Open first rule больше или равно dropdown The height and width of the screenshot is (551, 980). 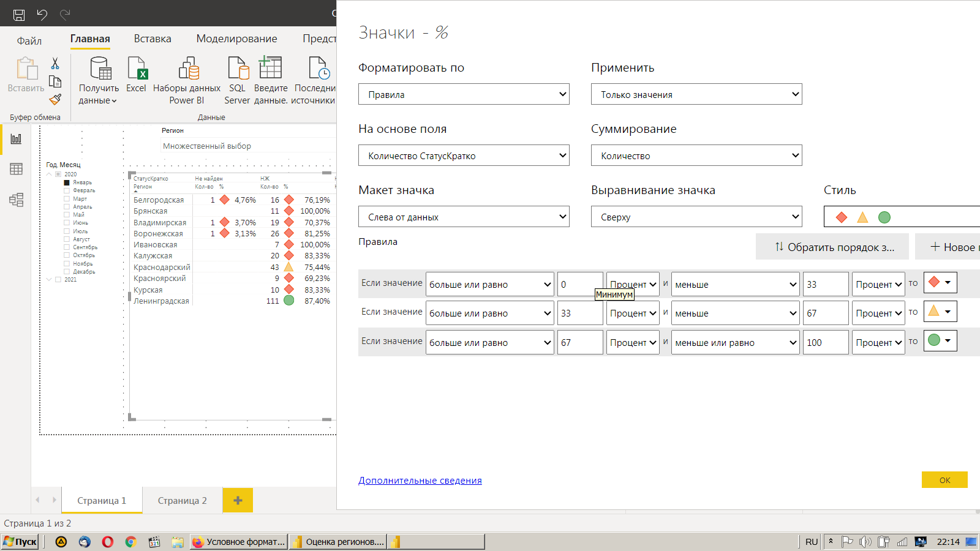click(x=490, y=284)
